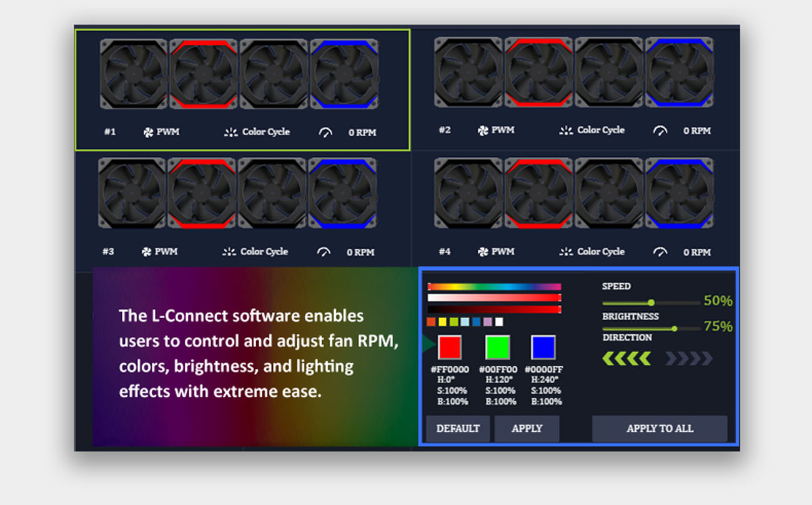Select the blue-lit fan in group #4
Screen dimensions: 812x505
[680, 193]
